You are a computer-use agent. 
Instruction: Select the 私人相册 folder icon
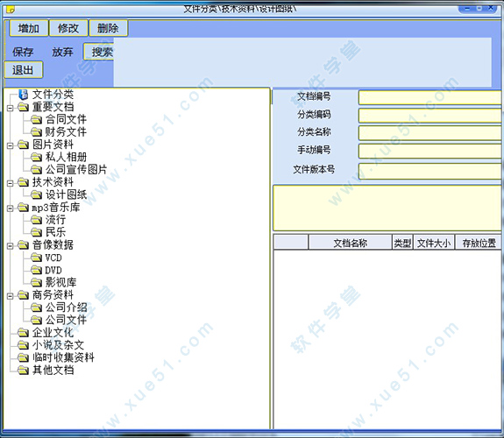pos(36,157)
